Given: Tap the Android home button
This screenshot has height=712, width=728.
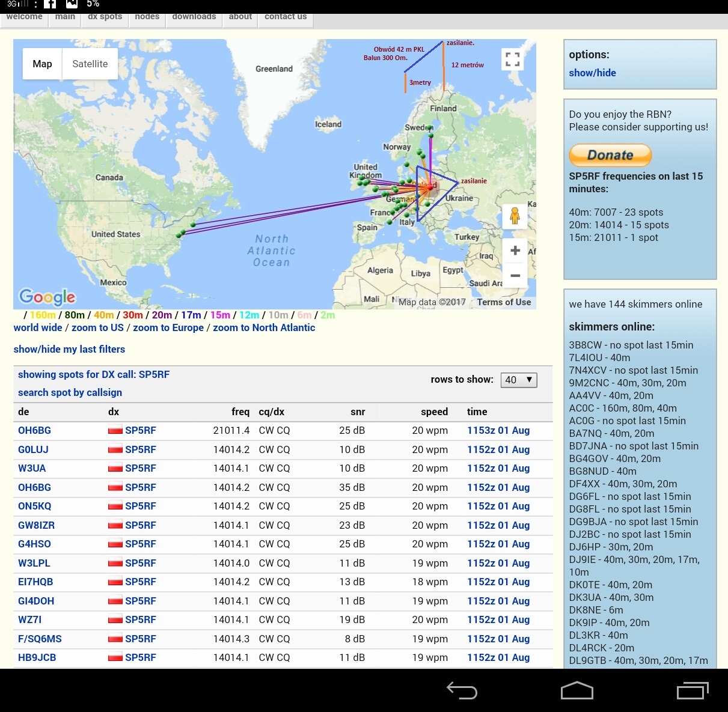Looking at the screenshot, I should point(577,691).
